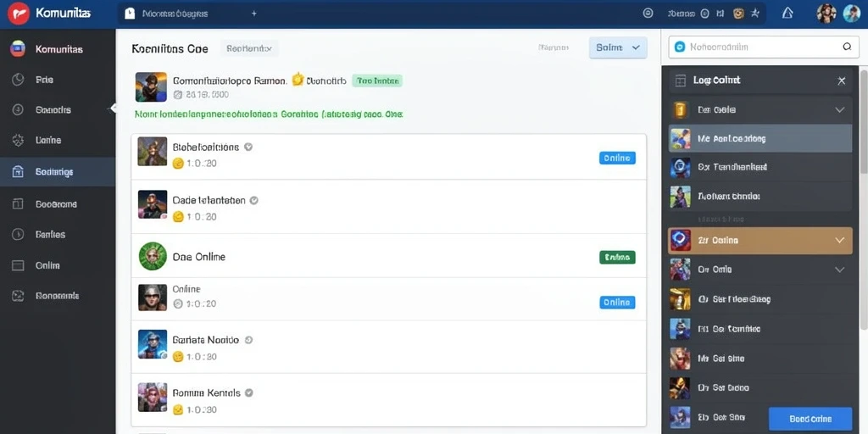Click the gear icon beside Lanine

point(18,141)
